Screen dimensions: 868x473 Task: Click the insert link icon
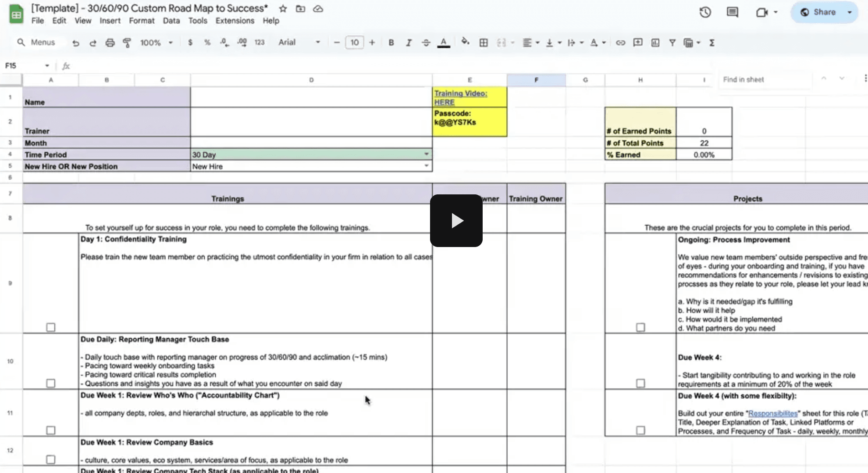(x=620, y=43)
